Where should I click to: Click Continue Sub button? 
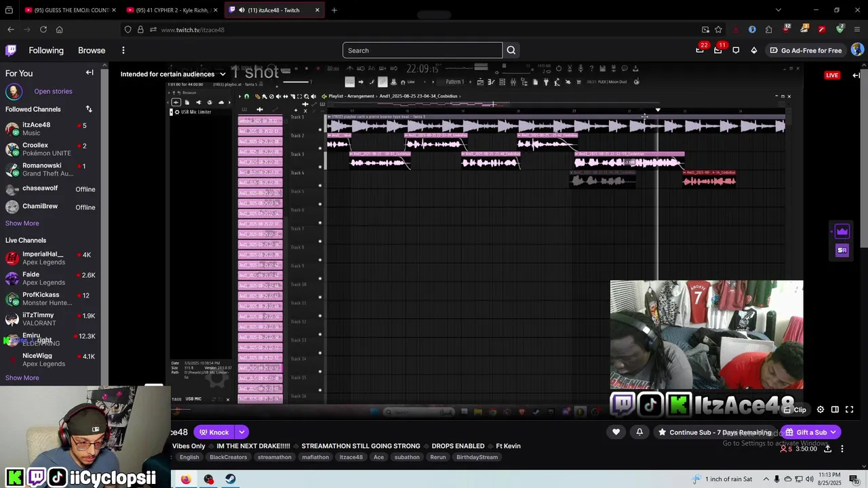[715, 432]
